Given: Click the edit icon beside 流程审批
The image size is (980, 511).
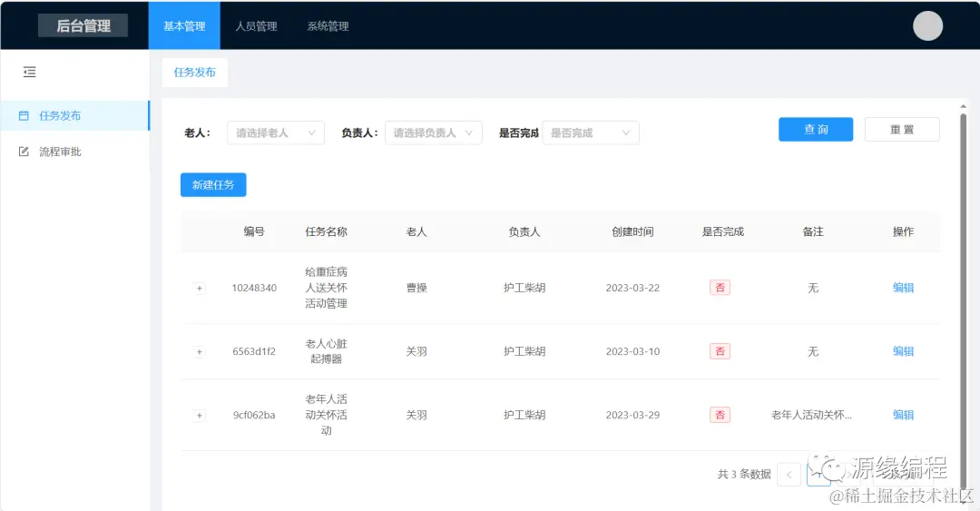Looking at the screenshot, I should 24,152.
